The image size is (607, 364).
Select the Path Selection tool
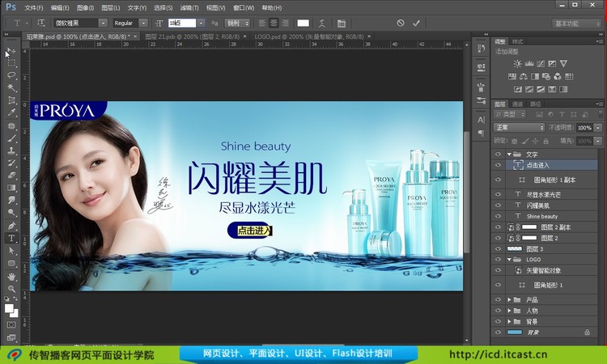(11, 251)
